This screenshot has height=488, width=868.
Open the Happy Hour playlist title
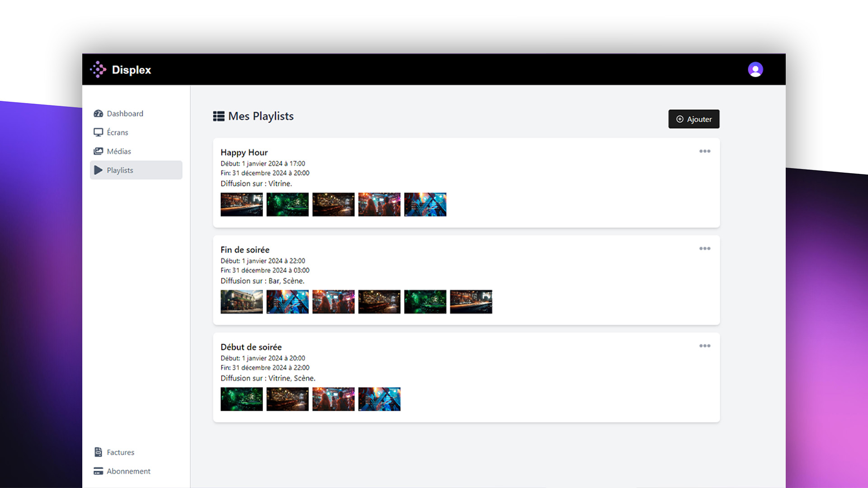coord(244,152)
